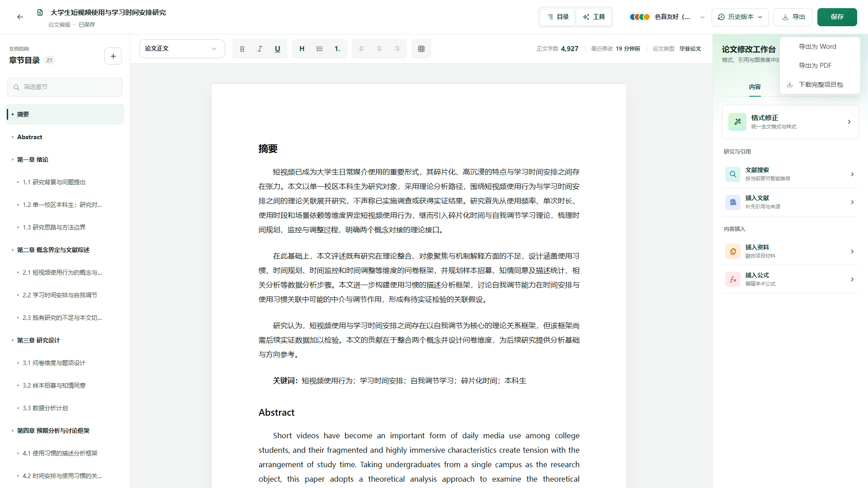Expand the 插入资料 chevron arrow
The width and height of the screenshot is (868, 488).
[x=852, y=252]
